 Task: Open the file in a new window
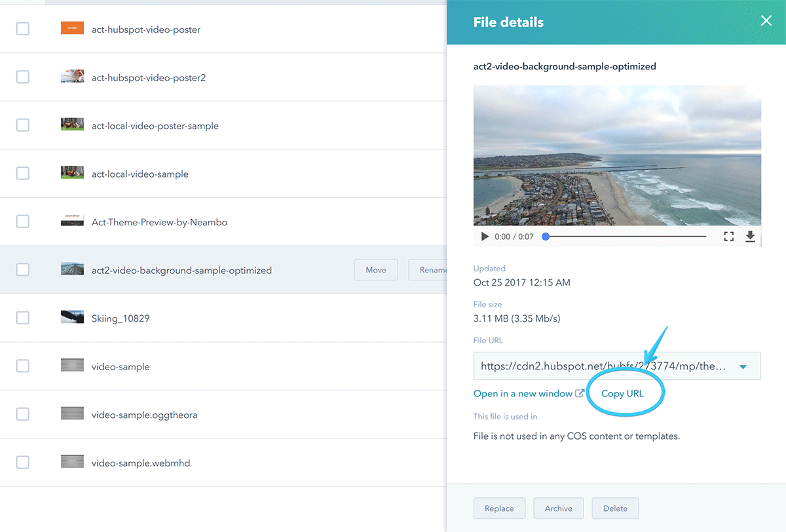pos(524,393)
